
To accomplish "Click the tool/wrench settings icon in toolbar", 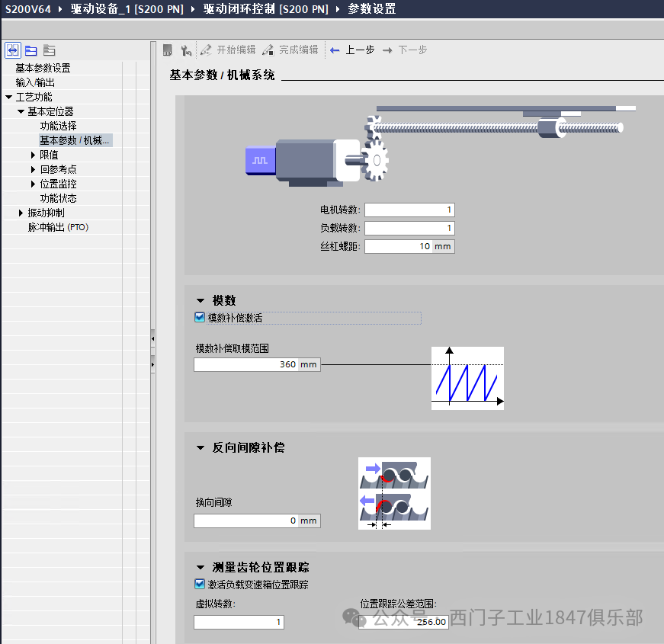I will [186, 50].
